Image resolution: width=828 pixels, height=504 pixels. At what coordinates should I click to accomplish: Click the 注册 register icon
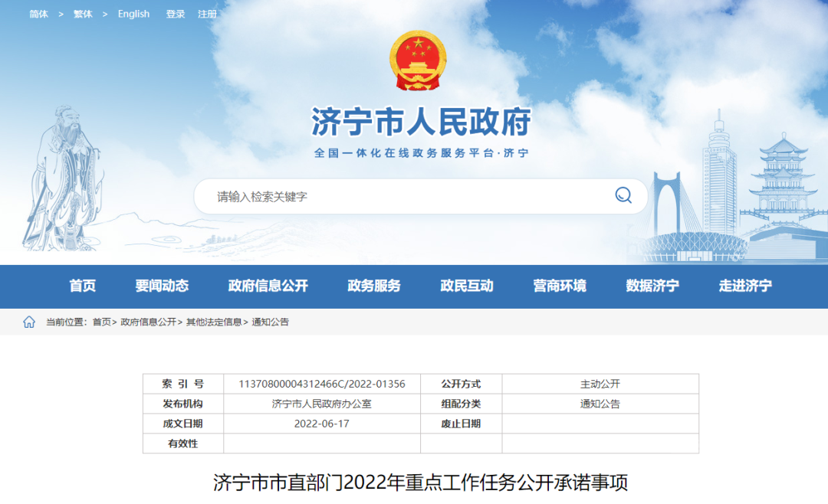(207, 14)
